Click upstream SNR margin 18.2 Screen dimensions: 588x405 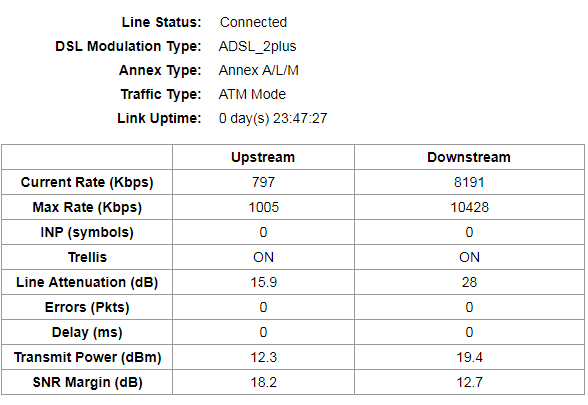pos(264,382)
